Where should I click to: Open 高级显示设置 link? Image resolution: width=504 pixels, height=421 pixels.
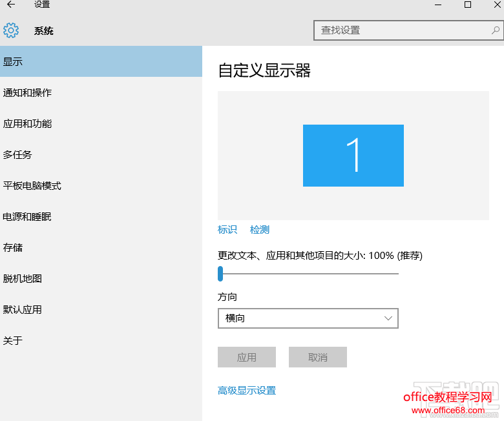click(247, 391)
